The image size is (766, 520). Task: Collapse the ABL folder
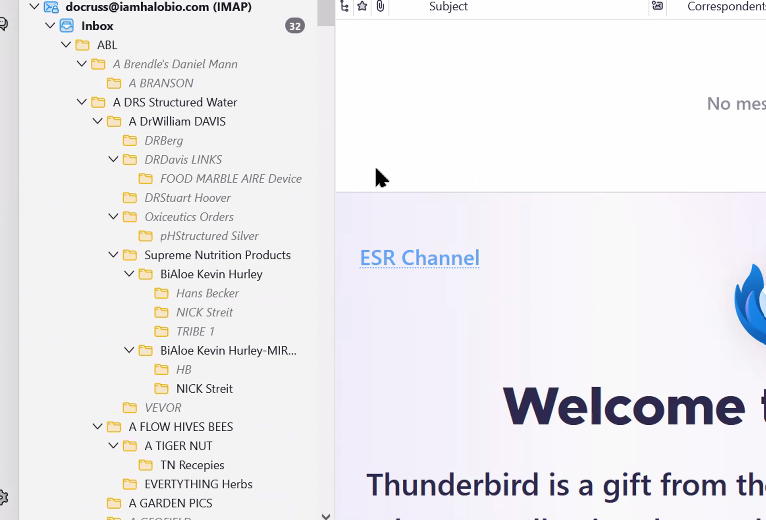[66, 44]
